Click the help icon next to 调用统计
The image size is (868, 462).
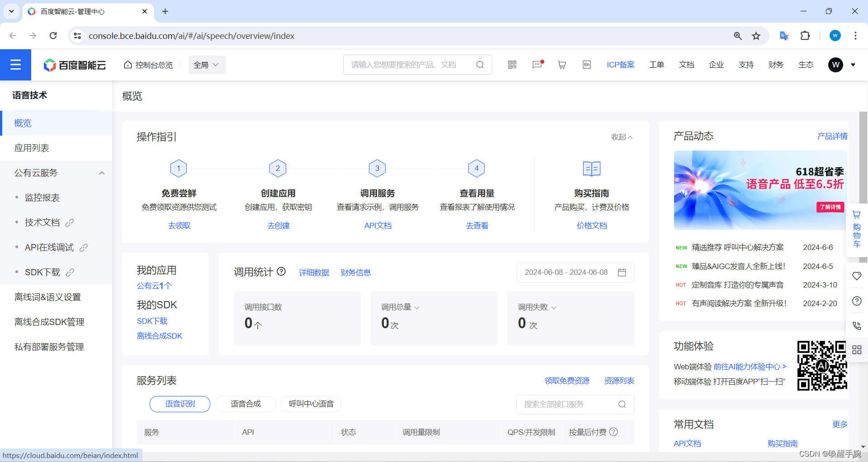point(281,271)
